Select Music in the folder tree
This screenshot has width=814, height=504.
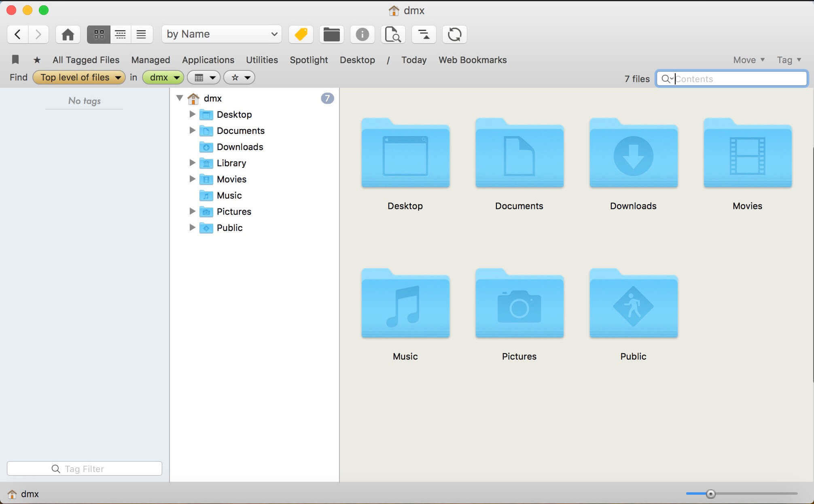coord(229,195)
